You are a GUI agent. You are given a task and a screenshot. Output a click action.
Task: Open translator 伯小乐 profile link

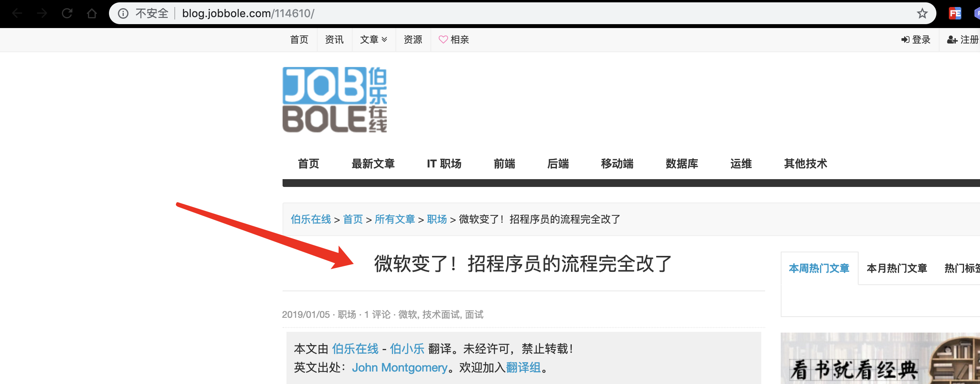(x=407, y=349)
